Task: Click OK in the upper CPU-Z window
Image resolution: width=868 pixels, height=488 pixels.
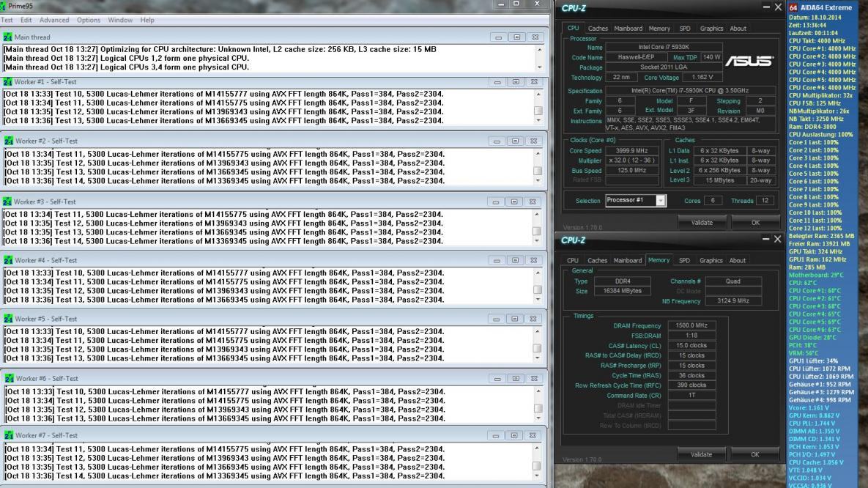Action: tap(756, 223)
